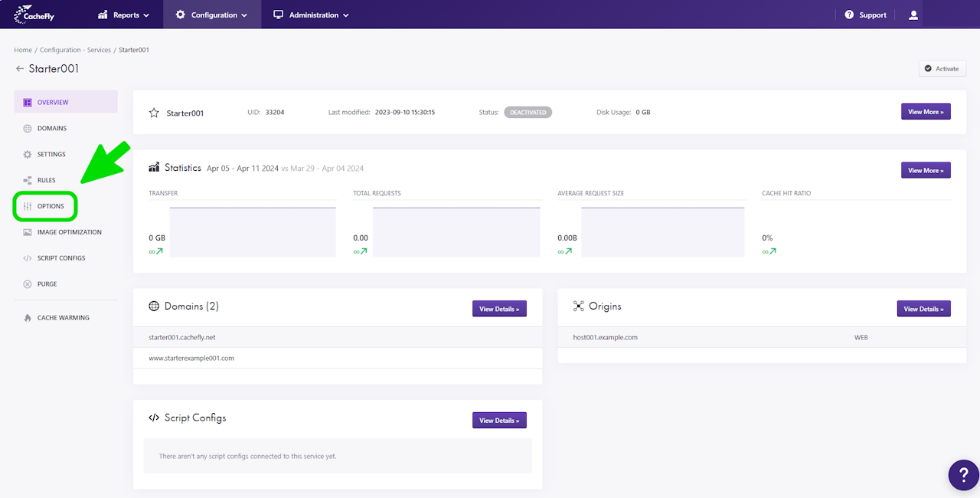This screenshot has width=980, height=498.
Task: Click the flame icon for Cache Warming
Action: click(28, 318)
